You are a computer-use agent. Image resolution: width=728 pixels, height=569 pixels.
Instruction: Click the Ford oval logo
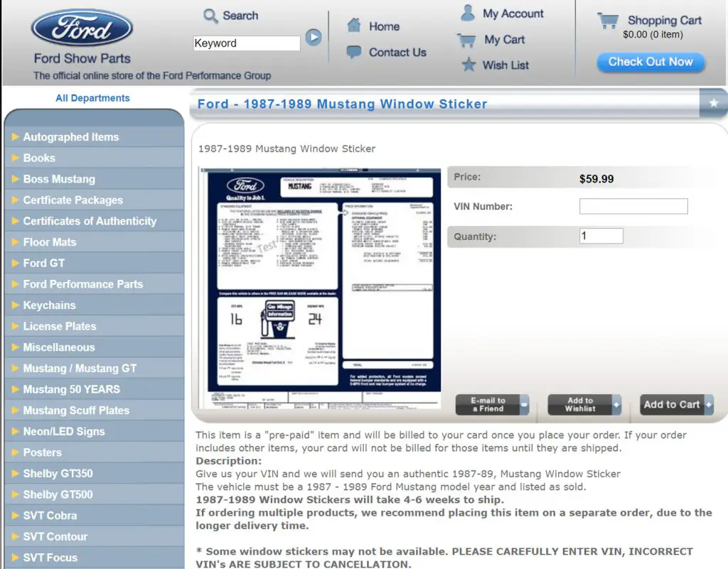pyautogui.click(x=82, y=28)
